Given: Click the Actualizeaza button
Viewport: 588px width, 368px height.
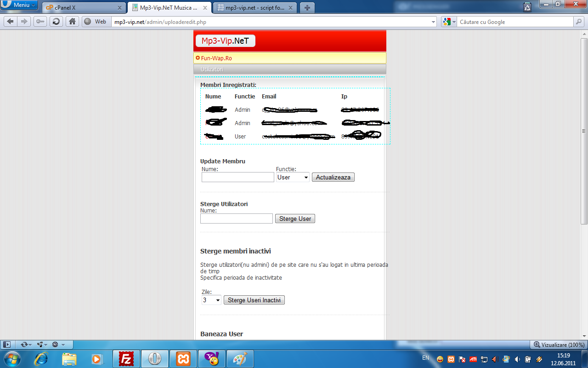Looking at the screenshot, I should (x=333, y=178).
